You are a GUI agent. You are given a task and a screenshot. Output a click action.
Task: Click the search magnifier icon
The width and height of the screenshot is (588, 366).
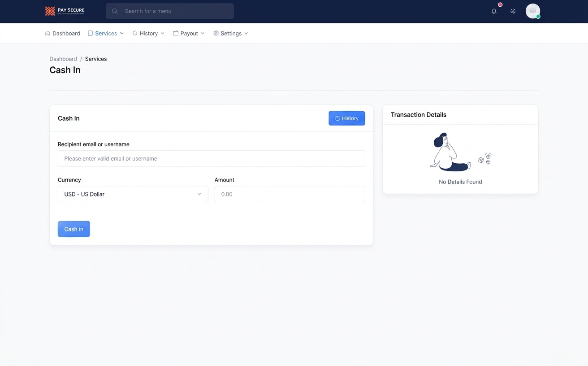click(115, 11)
